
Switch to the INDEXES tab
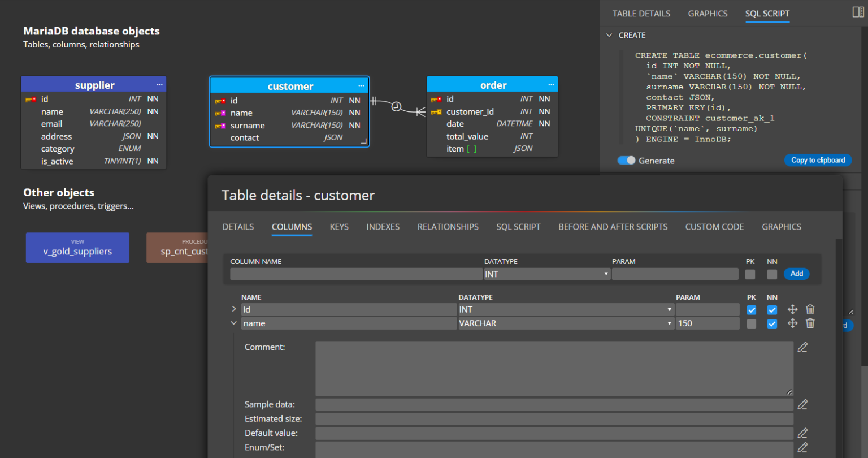tap(383, 227)
